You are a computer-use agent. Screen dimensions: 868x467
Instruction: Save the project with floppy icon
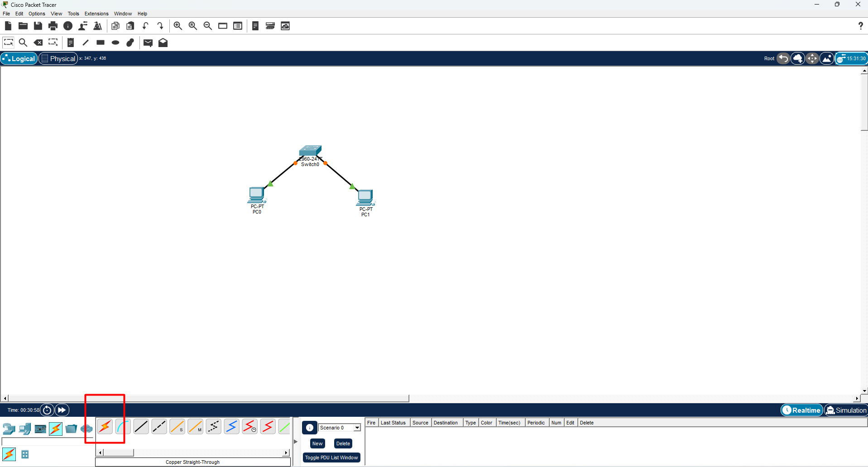click(x=38, y=26)
